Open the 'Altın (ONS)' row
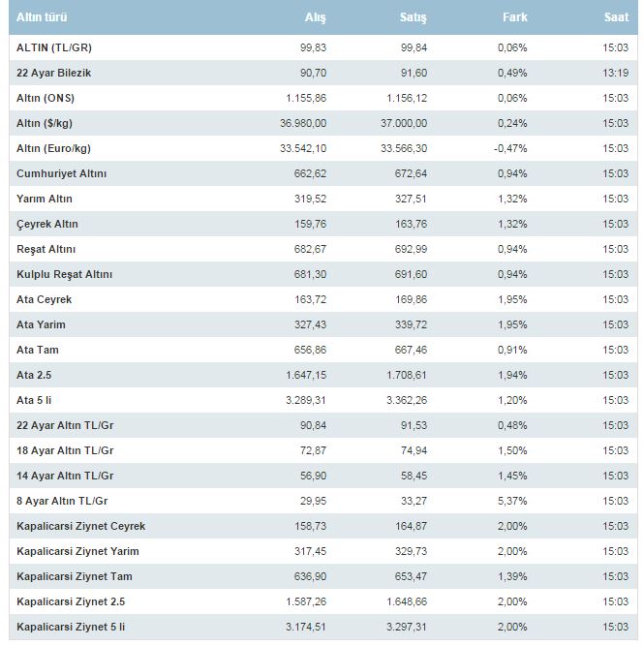Viewport: 644px width, 646px height. pyautogui.click(x=46, y=98)
